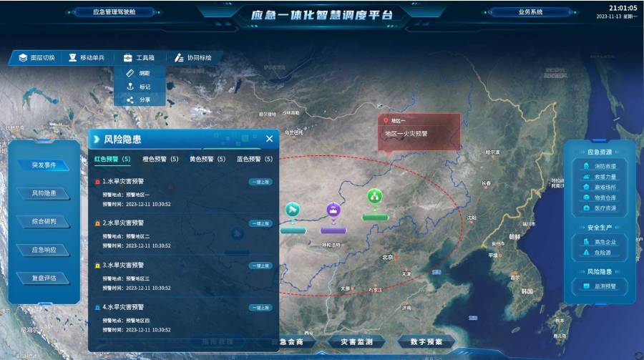Click 一键上报 for alert 3
The height and width of the screenshot is (360, 644).
tap(260, 266)
